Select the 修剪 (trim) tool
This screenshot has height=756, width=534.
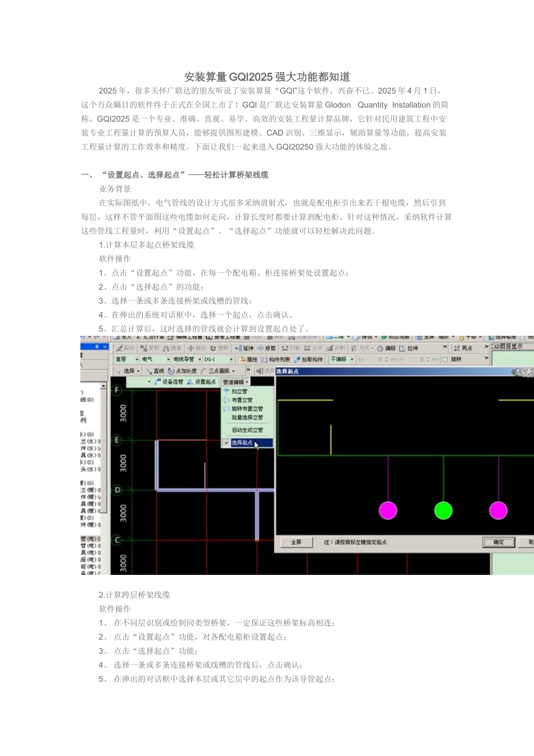[x=266, y=348]
